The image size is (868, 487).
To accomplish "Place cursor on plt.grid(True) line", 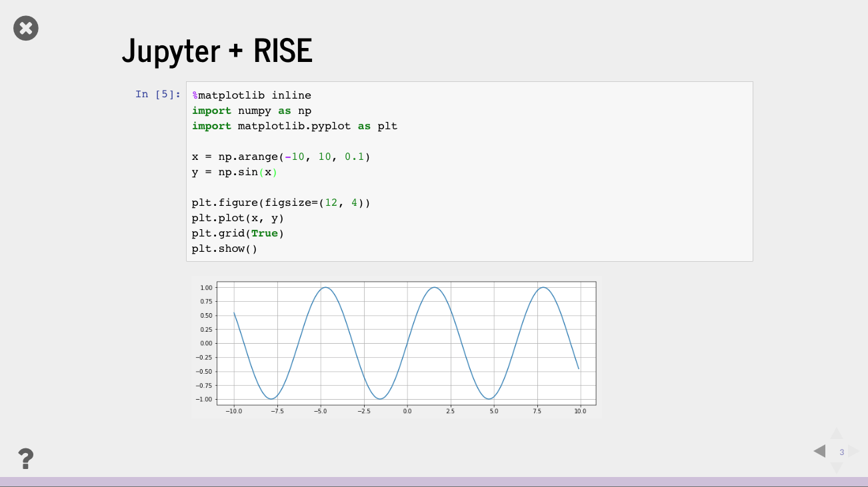I will (237, 233).
